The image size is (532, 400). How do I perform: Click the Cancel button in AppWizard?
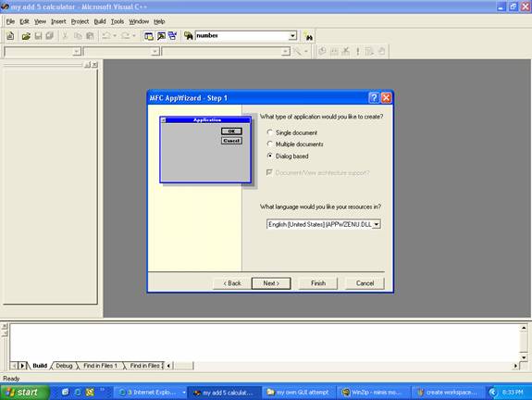click(365, 283)
